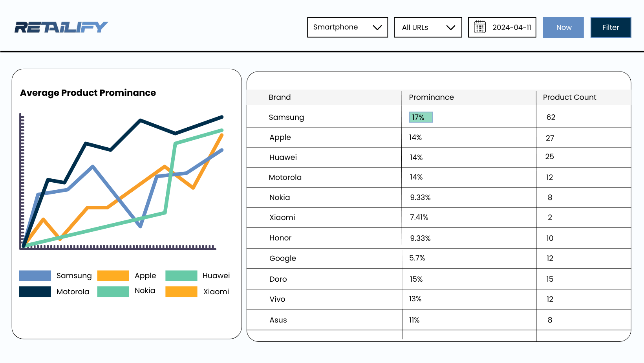Click the Retailify logo
Viewport: 644px width, 363px height.
(x=60, y=26)
